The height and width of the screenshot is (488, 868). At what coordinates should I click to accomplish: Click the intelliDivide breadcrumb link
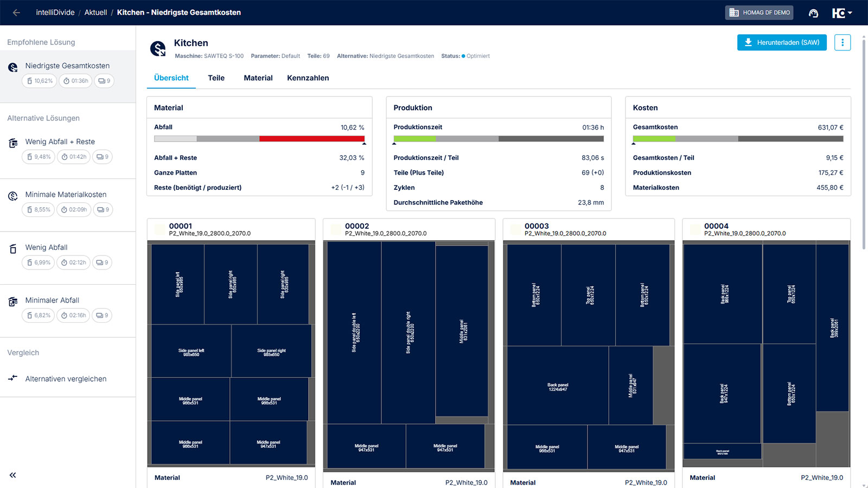(55, 12)
